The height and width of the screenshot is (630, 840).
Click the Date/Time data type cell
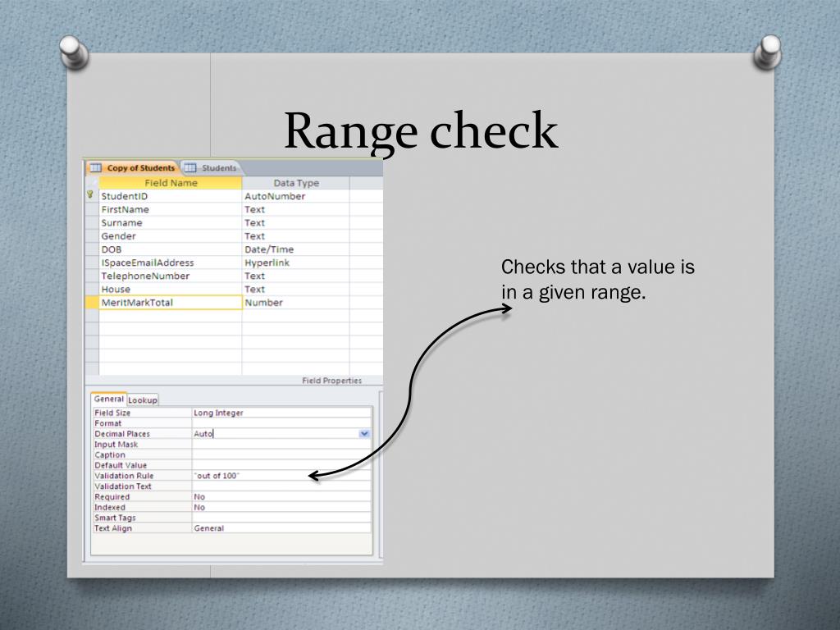(x=295, y=249)
